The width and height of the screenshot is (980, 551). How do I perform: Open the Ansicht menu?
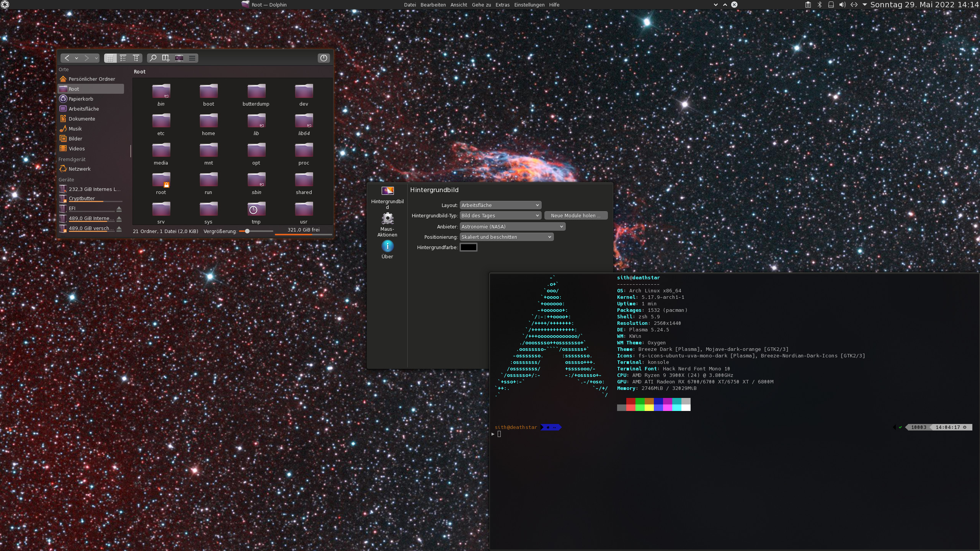459,5
